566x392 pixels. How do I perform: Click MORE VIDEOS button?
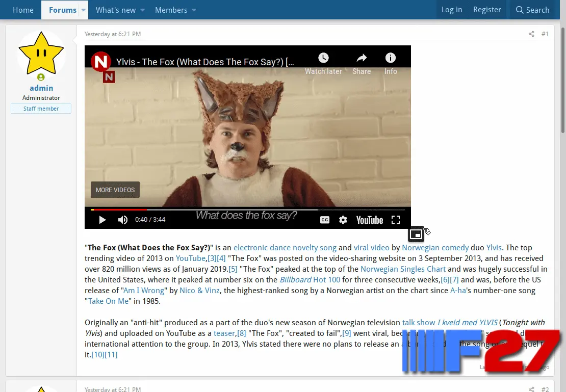[x=115, y=190]
